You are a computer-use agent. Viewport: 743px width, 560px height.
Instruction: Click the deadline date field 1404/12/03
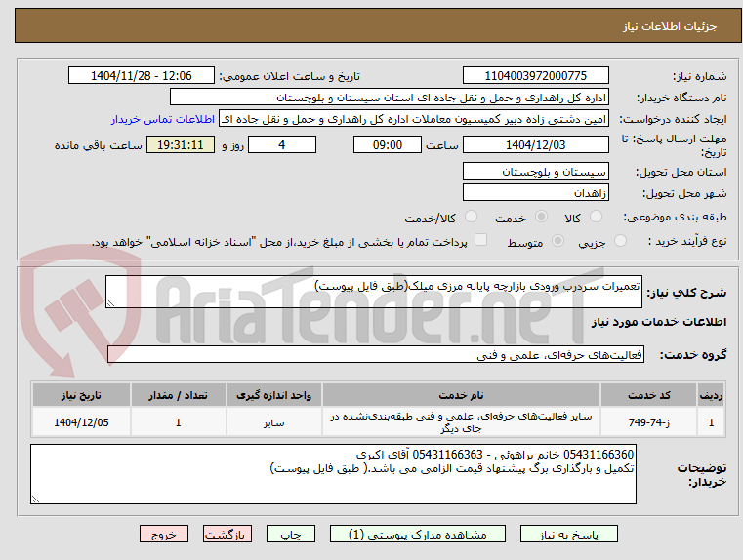535,144
